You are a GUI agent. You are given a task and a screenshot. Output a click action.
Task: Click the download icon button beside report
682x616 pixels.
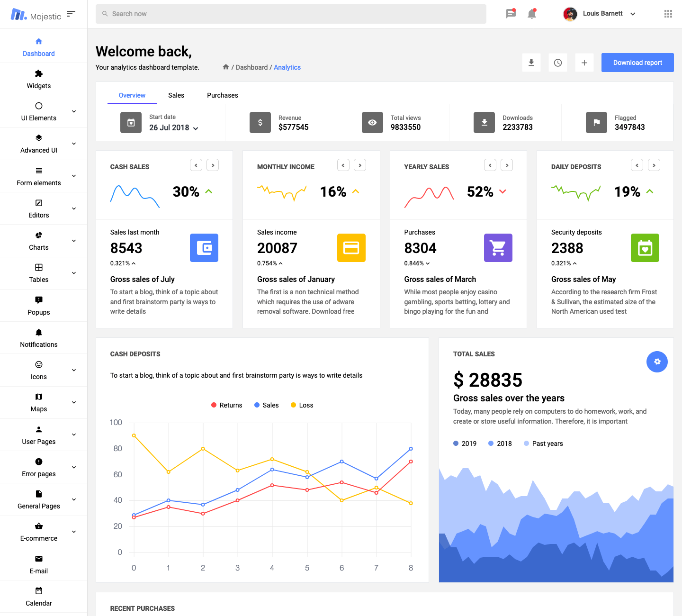point(531,63)
